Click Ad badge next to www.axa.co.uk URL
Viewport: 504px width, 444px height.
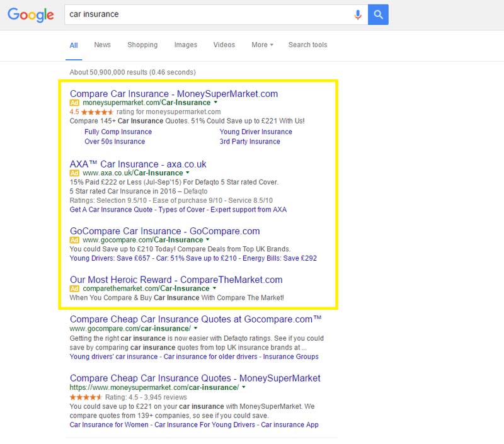pyautogui.click(x=74, y=173)
